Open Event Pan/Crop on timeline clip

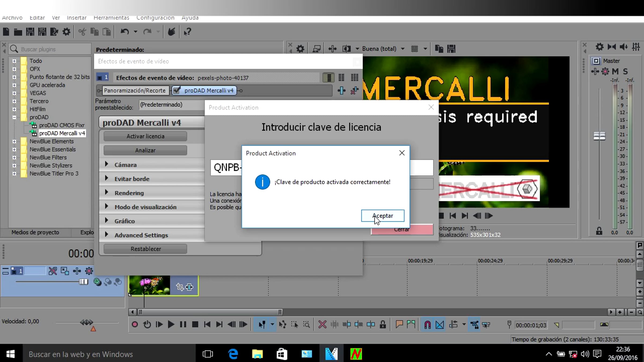(180, 287)
